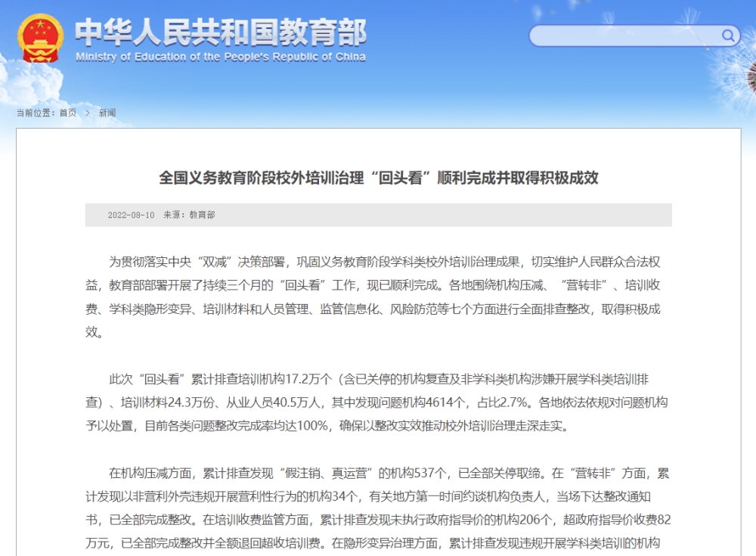Click the search magnifier icon

[x=729, y=36]
